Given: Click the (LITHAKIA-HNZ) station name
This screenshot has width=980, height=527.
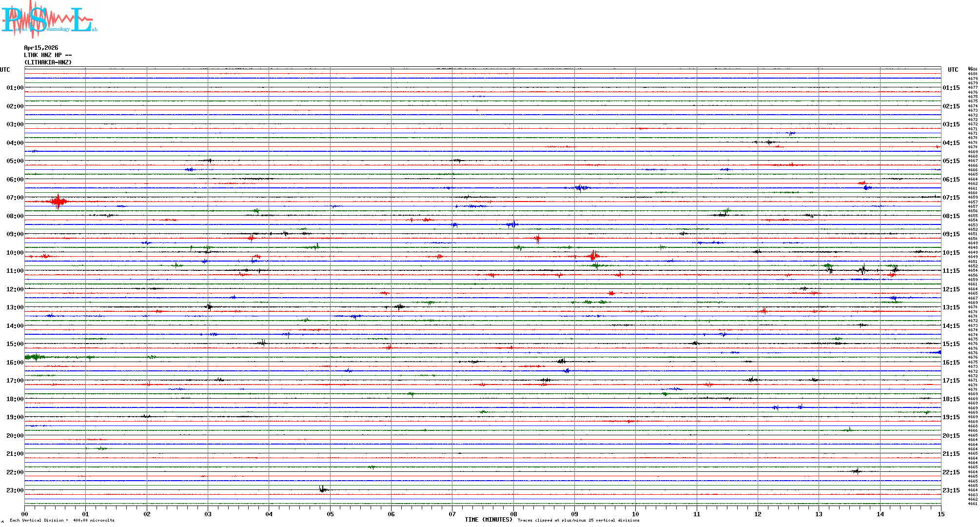Looking at the screenshot, I should (x=48, y=62).
